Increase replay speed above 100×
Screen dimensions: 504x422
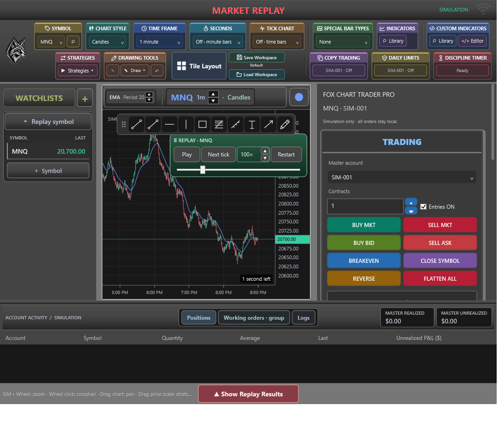point(265,151)
